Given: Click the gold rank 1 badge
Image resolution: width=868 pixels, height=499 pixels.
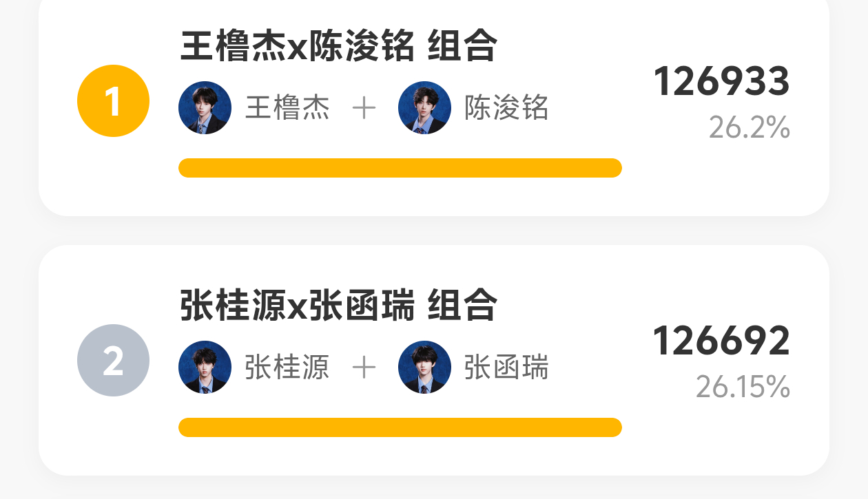Looking at the screenshot, I should point(113,101).
